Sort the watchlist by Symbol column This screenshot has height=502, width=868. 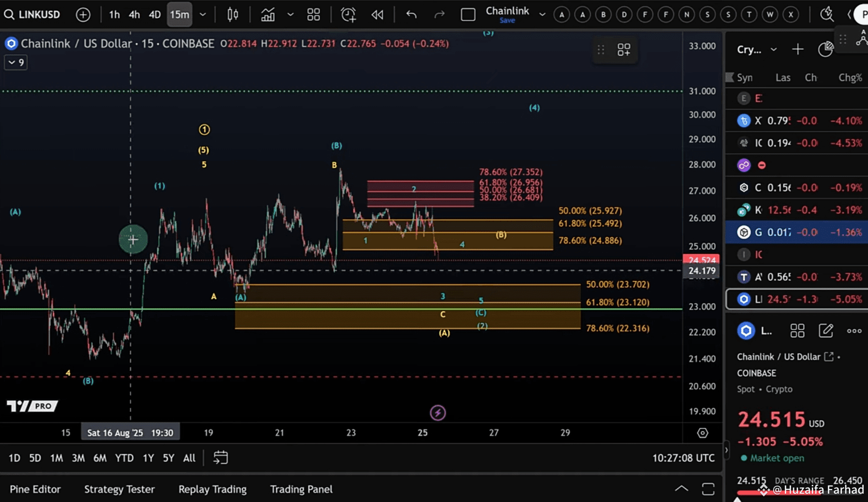click(744, 78)
